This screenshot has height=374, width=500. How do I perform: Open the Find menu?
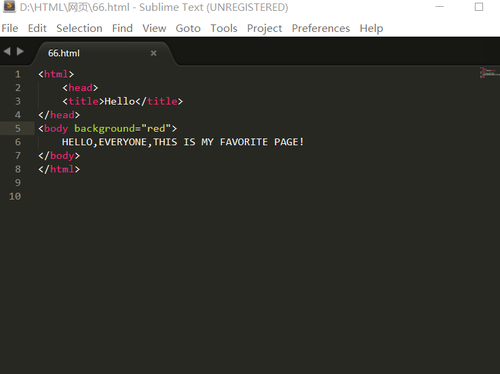pos(122,28)
